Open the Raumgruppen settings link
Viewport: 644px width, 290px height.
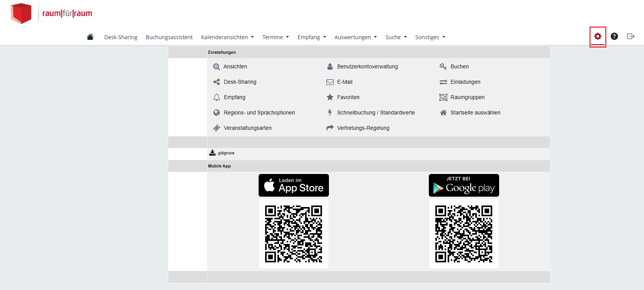[x=467, y=97]
